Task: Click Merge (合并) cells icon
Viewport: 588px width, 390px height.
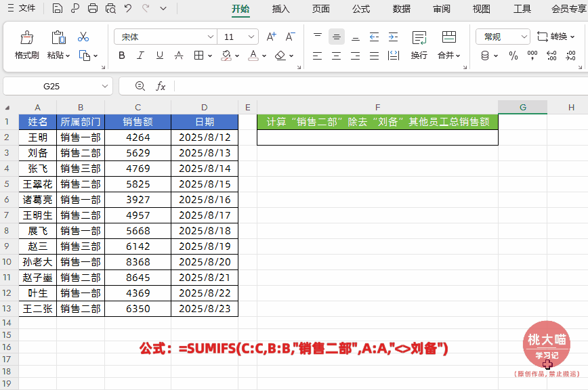Action: (x=449, y=37)
